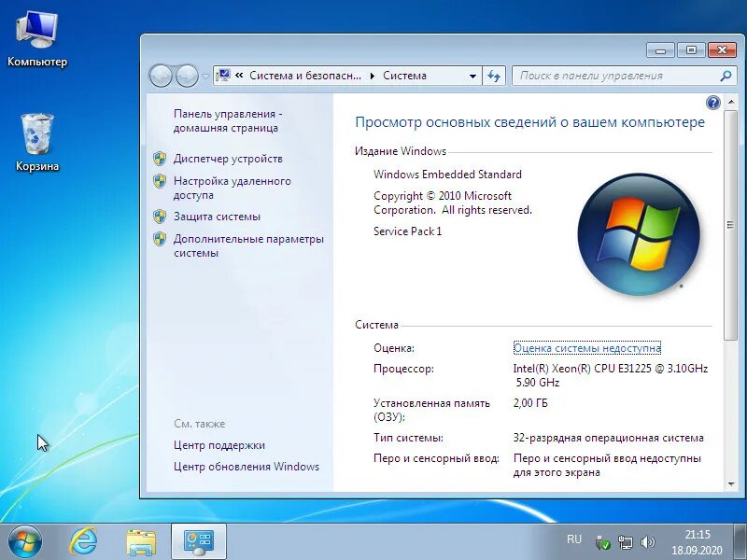The width and height of the screenshot is (747, 560).
Task: Click the Windows Start orb
Action: [x=24, y=542]
